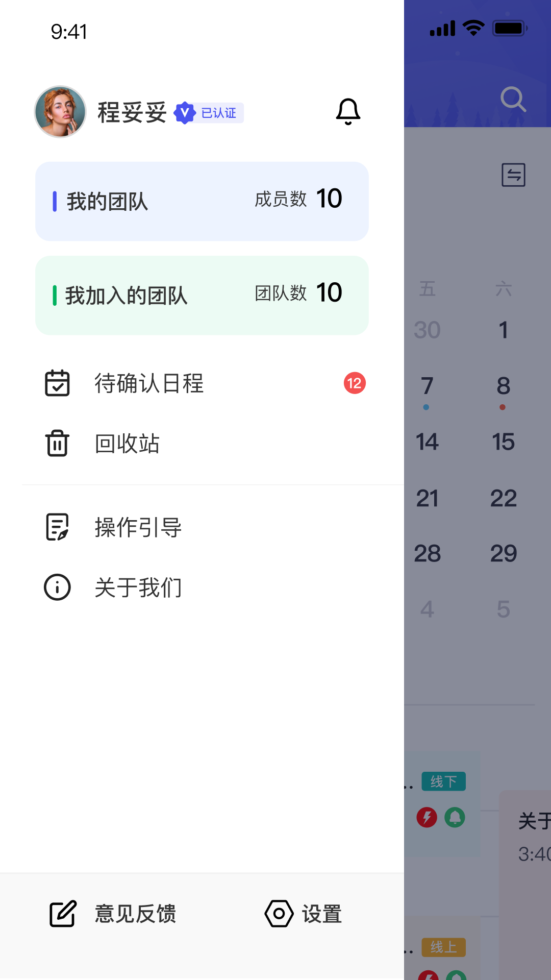This screenshot has width=551, height=980.
Task: Click the search icon in top bar
Action: point(513,99)
